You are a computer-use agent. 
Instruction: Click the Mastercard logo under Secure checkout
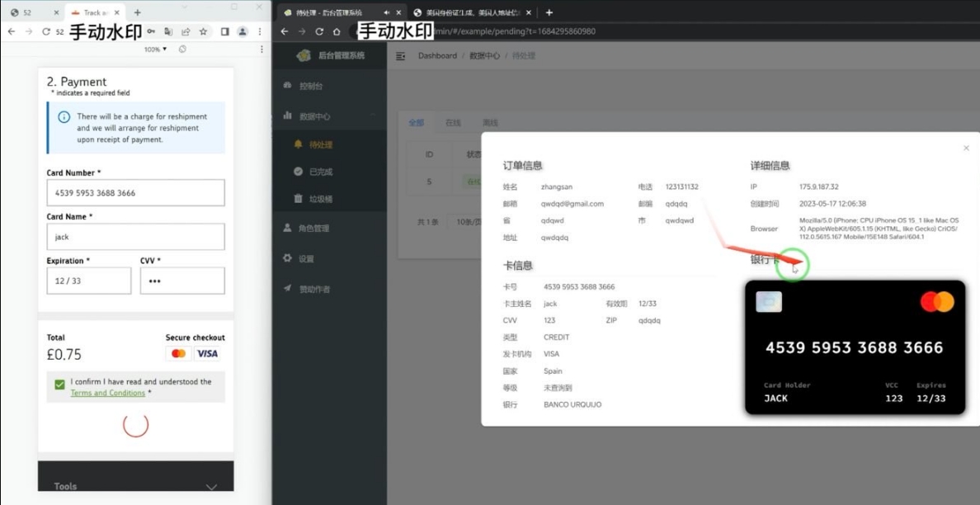(x=179, y=353)
